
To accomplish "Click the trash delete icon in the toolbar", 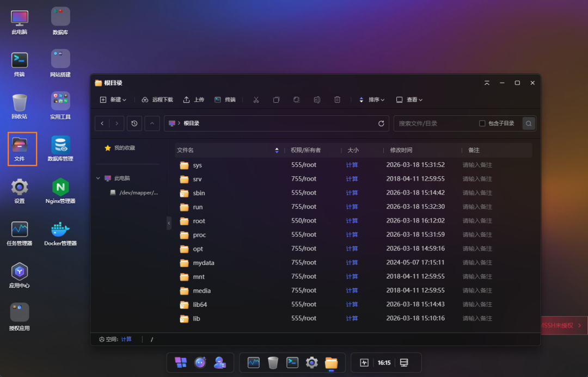I will [x=337, y=100].
